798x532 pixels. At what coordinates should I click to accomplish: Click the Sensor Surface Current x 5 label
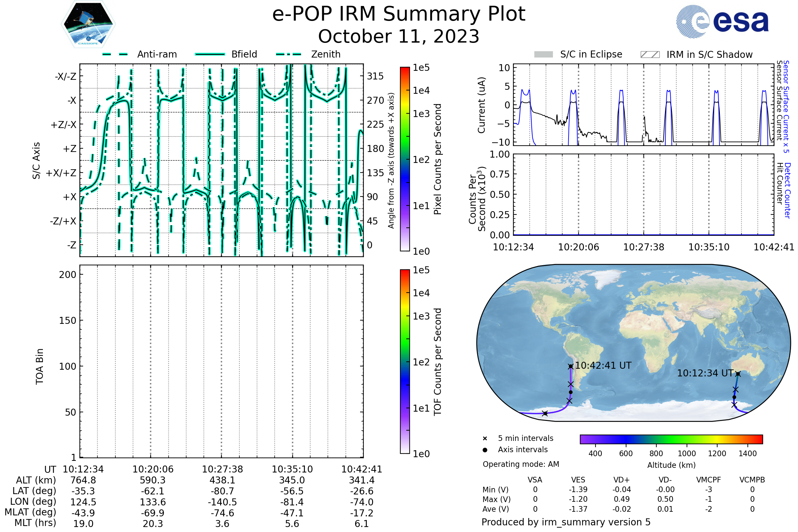click(x=786, y=106)
